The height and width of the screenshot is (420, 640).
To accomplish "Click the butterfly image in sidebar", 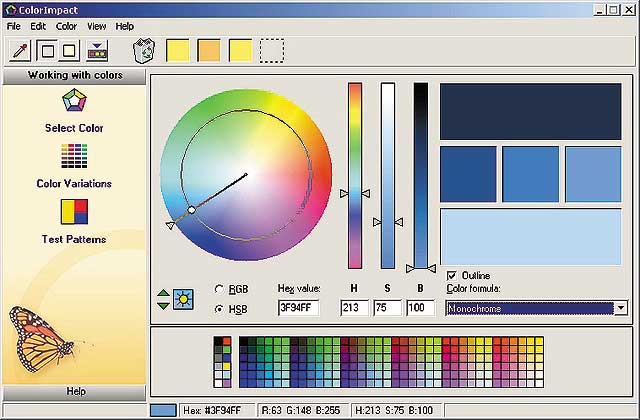I will [x=41, y=339].
